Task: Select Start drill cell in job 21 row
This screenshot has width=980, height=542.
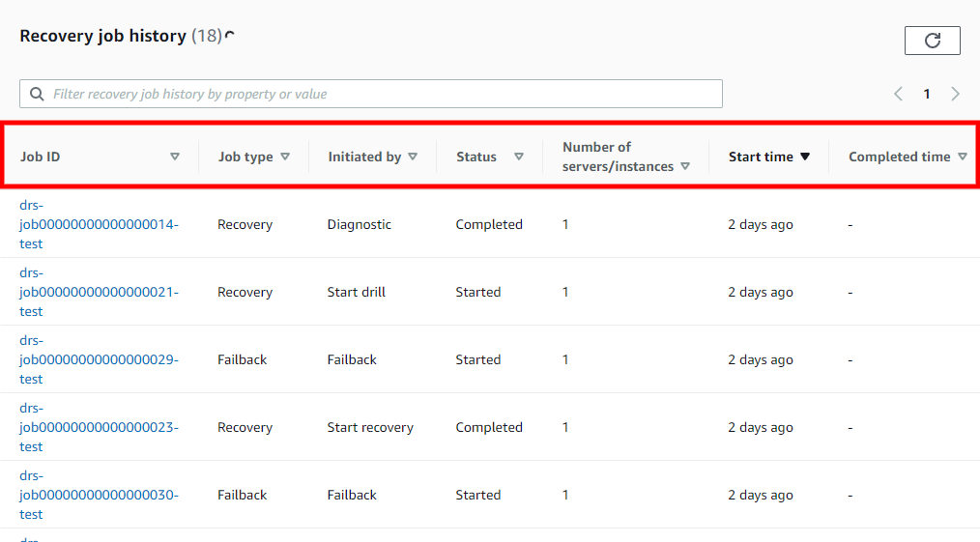Action: (357, 292)
